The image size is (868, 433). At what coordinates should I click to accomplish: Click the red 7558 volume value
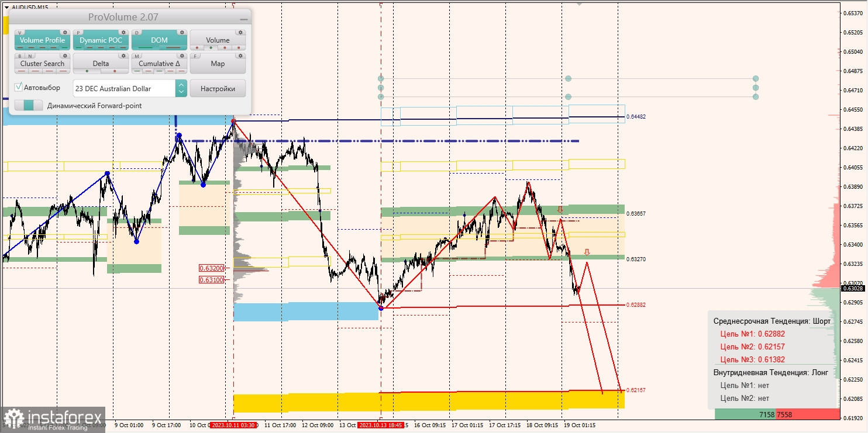click(784, 414)
